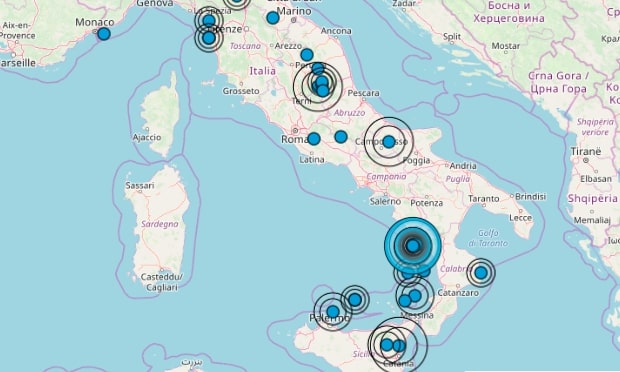Select the Босна и Херцеговина label
This screenshot has width=620, height=372.
pyautogui.click(x=509, y=12)
